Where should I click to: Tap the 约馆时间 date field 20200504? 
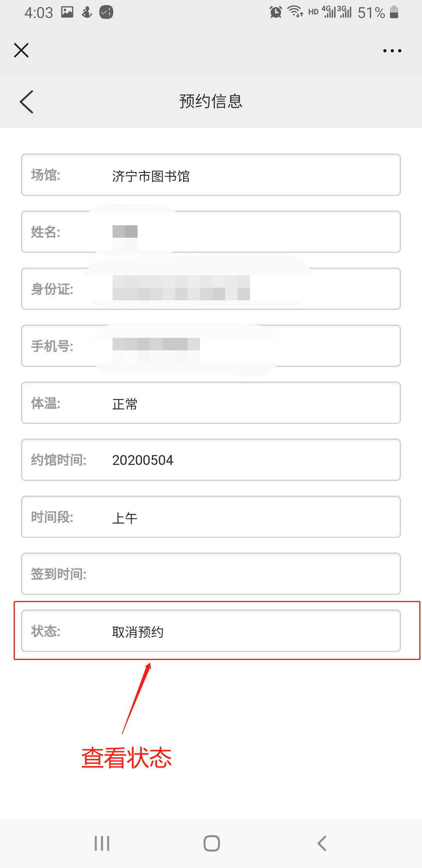tap(211, 460)
